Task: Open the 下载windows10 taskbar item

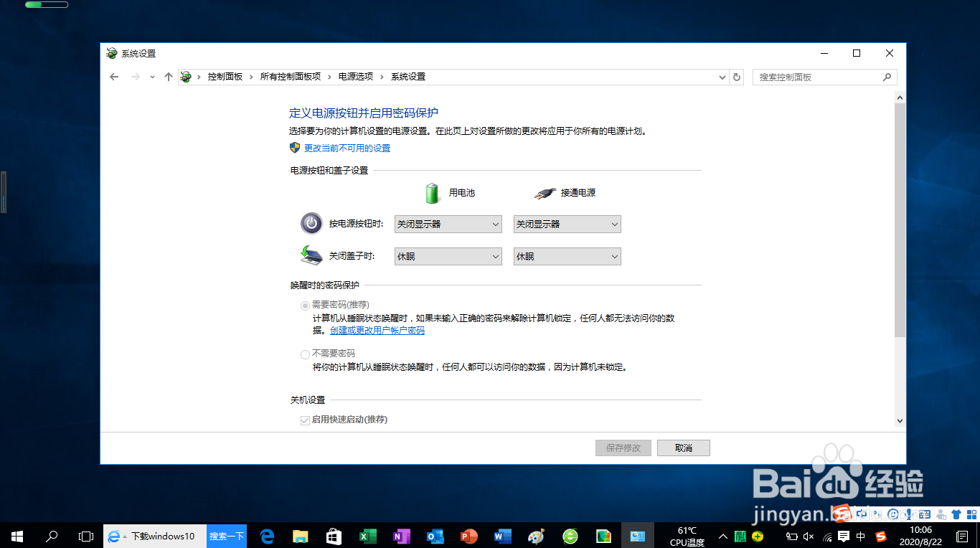Action: click(x=154, y=536)
